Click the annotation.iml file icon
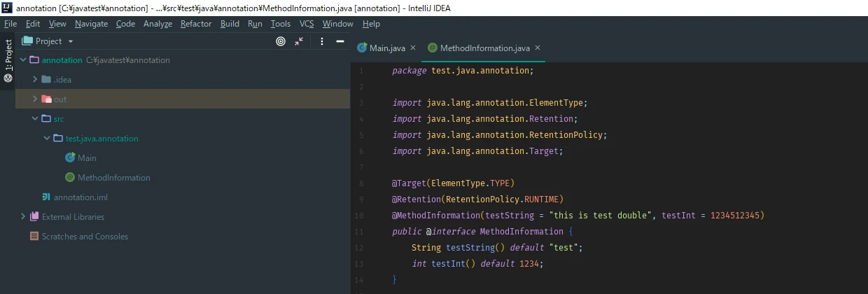Viewport: 868px width, 294px height. tap(46, 197)
